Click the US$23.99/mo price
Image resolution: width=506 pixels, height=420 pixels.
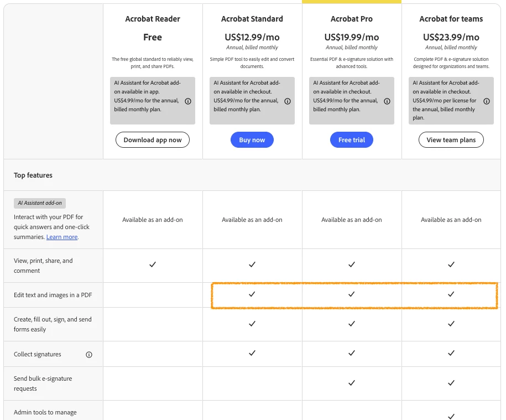coord(451,37)
